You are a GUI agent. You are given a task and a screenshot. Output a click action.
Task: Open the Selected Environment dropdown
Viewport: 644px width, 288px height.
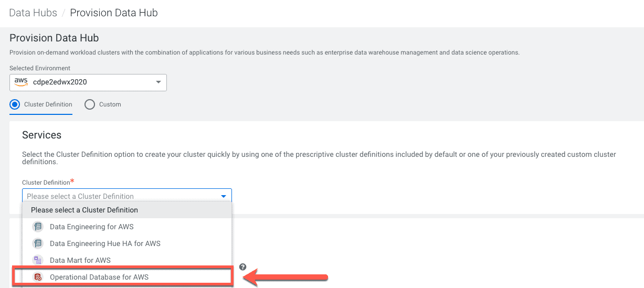[88, 82]
